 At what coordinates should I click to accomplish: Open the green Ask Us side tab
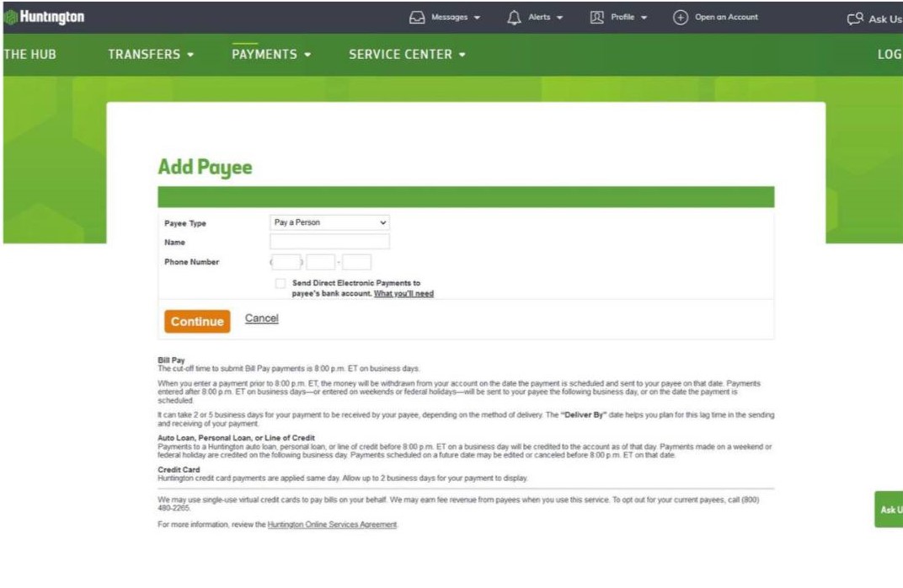tap(889, 510)
